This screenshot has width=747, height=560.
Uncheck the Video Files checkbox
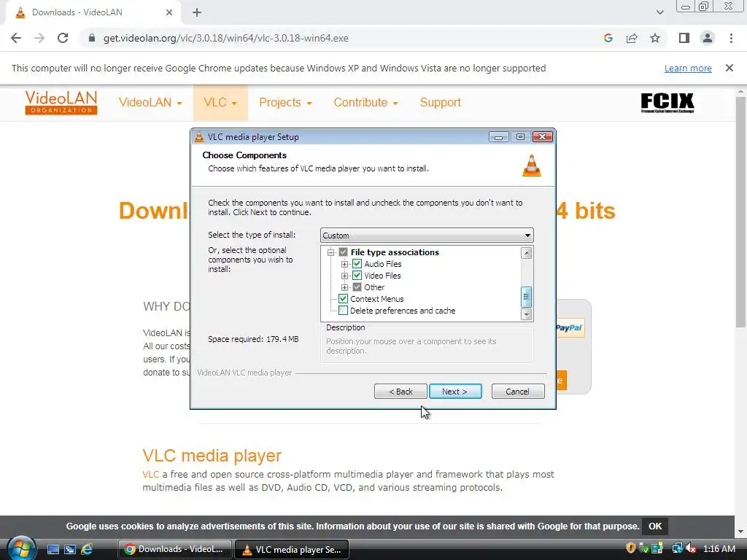(357, 276)
